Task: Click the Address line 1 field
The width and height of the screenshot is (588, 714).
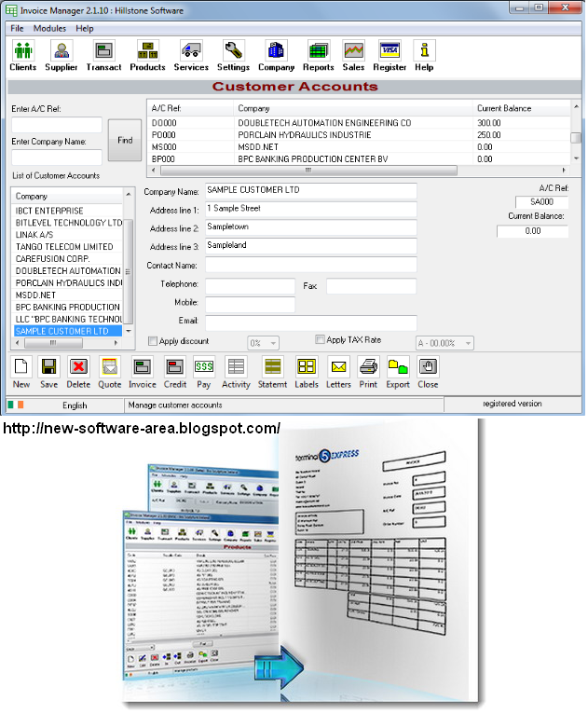Action: click(311, 210)
